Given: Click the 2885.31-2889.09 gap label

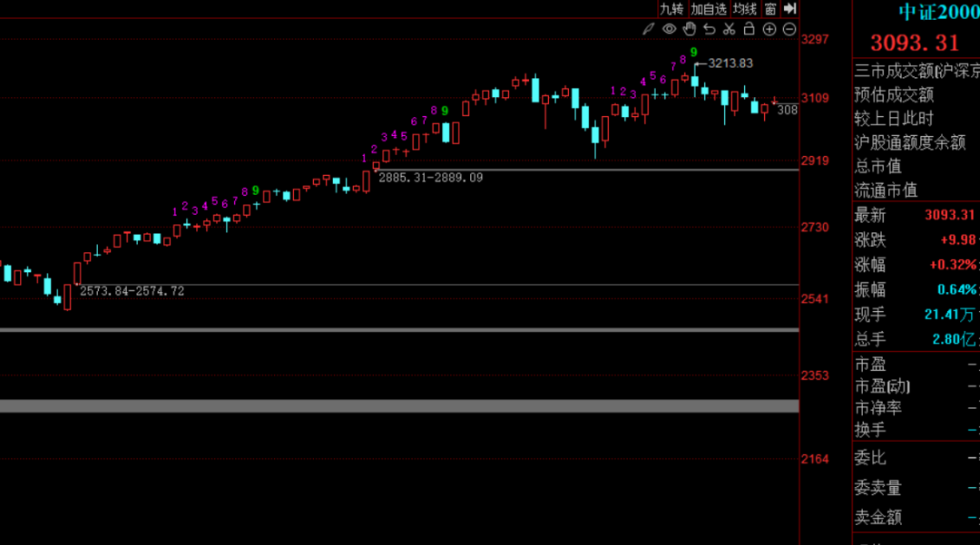Looking at the screenshot, I should [430, 178].
